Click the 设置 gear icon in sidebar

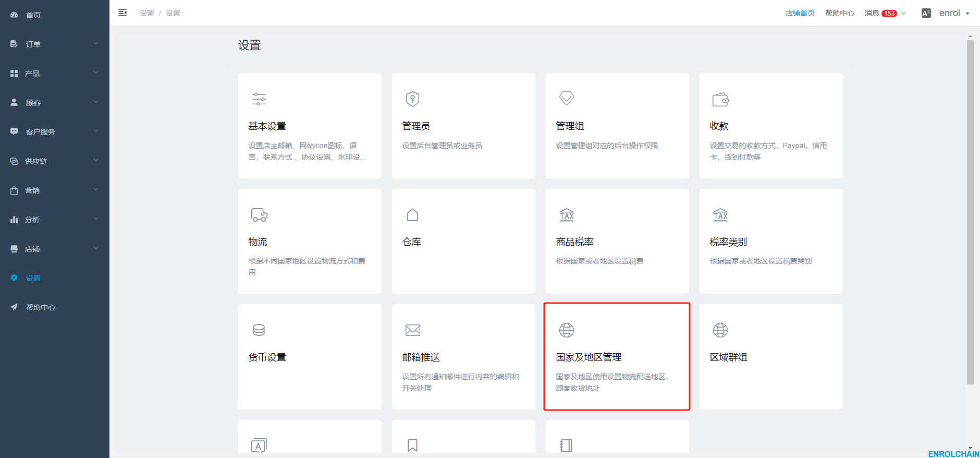click(x=14, y=278)
